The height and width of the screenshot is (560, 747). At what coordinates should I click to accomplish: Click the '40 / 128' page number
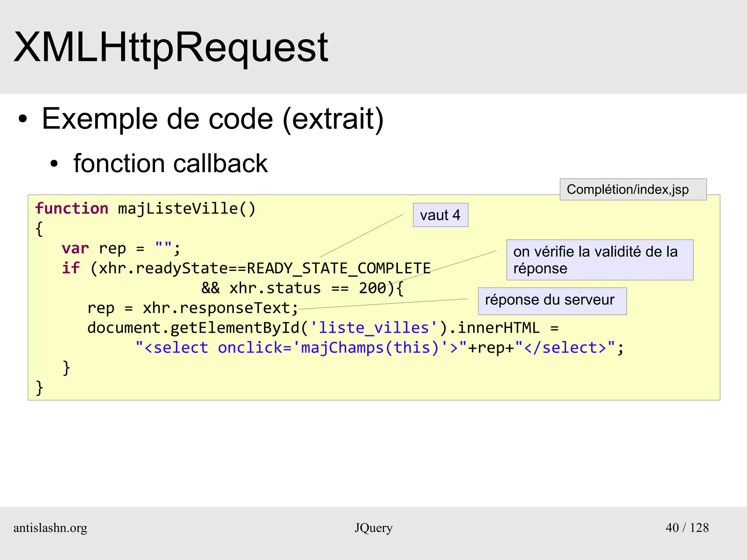coord(687,528)
